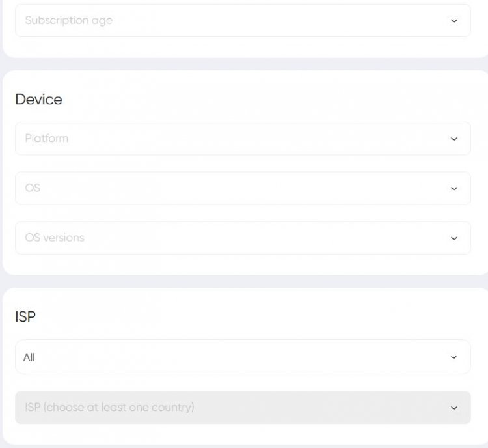Click the OS versions placeholder text
488x448 pixels.
(x=55, y=238)
